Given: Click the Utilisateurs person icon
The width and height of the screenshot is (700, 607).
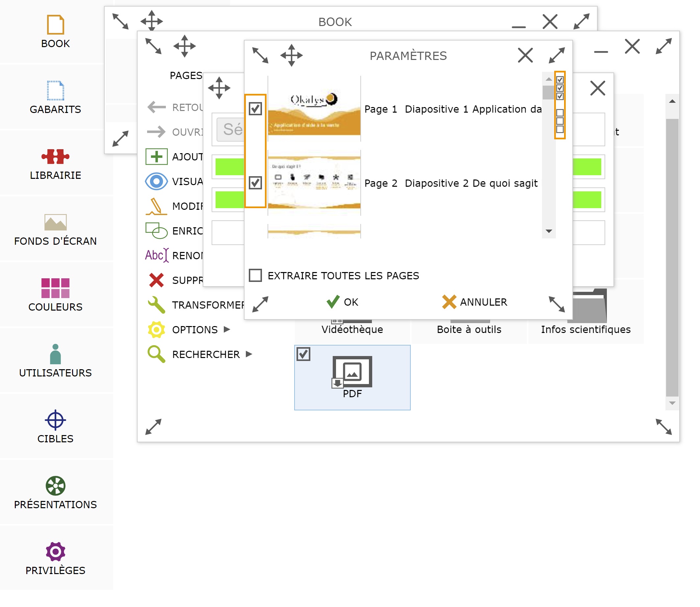Looking at the screenshot, I should [55, 355].
